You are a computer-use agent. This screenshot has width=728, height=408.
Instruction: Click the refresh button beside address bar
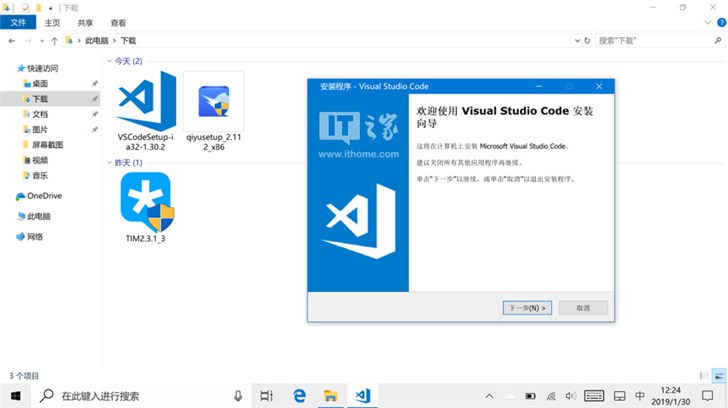[x=587, y=41]
